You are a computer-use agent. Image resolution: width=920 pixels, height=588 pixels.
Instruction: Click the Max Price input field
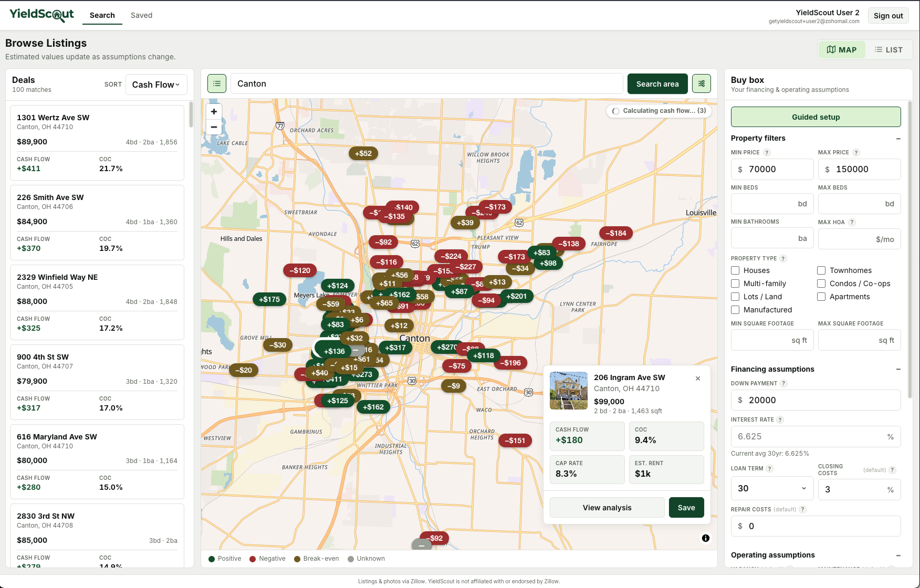(x=859, y=169)
